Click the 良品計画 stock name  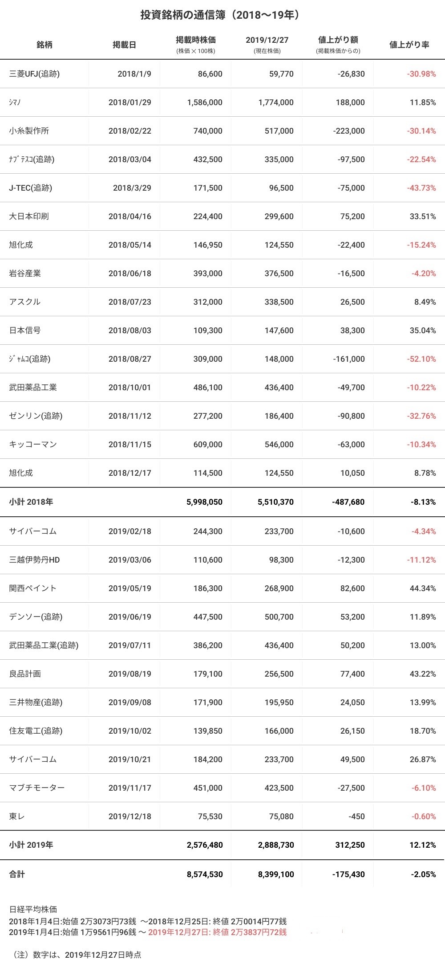25,674
